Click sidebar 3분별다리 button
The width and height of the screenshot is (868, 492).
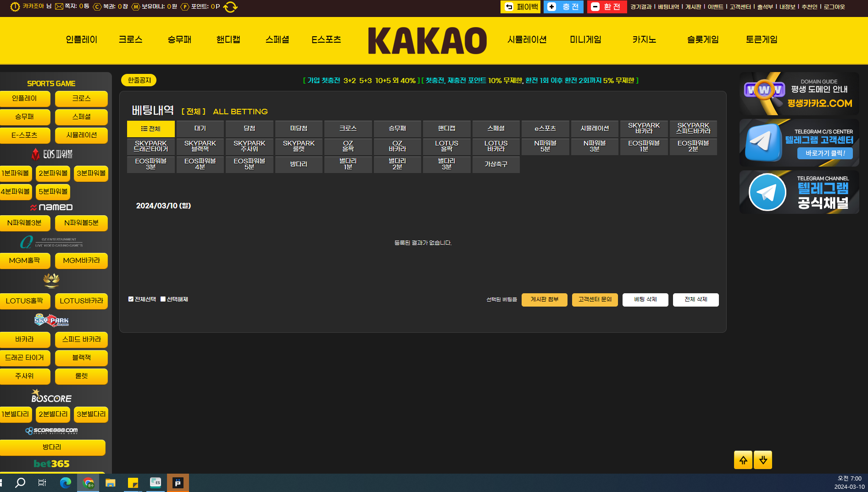pos(91,414)
